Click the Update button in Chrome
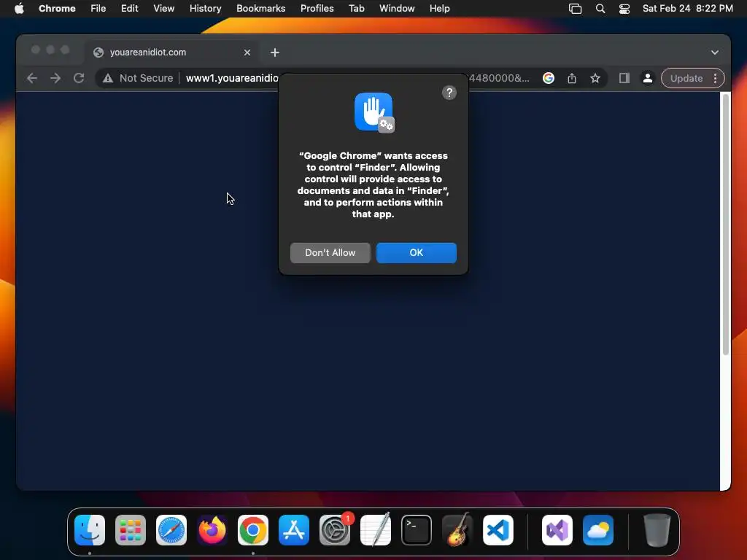Screen dimensions: 747x560 click(686, 79)
